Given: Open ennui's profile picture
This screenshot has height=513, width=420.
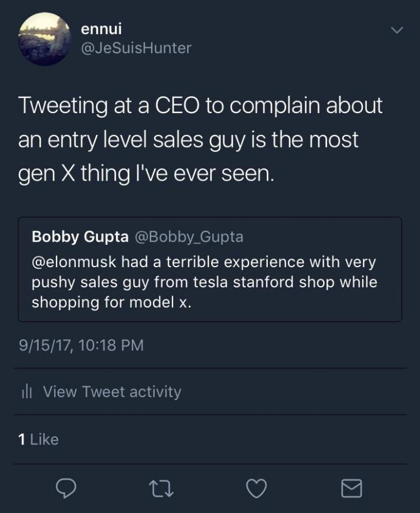Looking at the screenshot, I should [x=44, y=39].
